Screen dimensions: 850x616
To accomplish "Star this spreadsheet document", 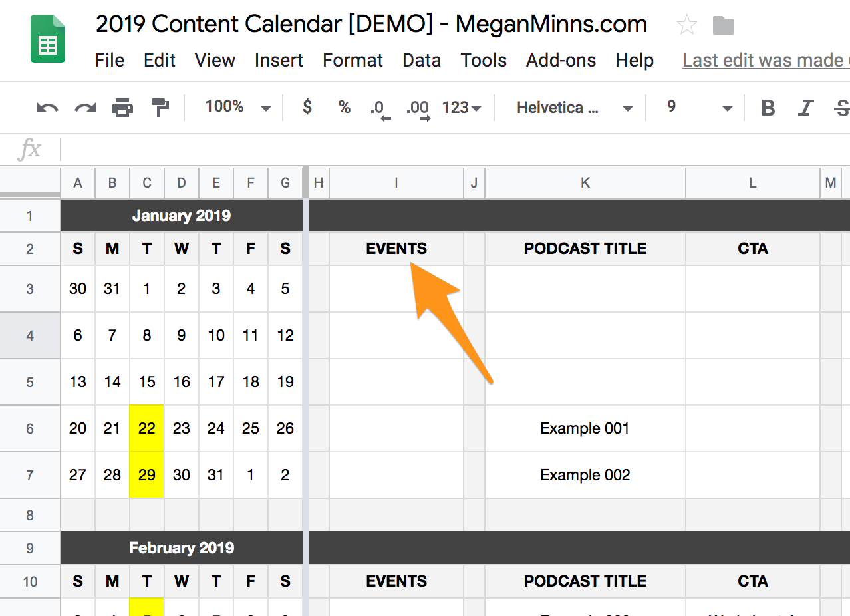I will (686, 25).
